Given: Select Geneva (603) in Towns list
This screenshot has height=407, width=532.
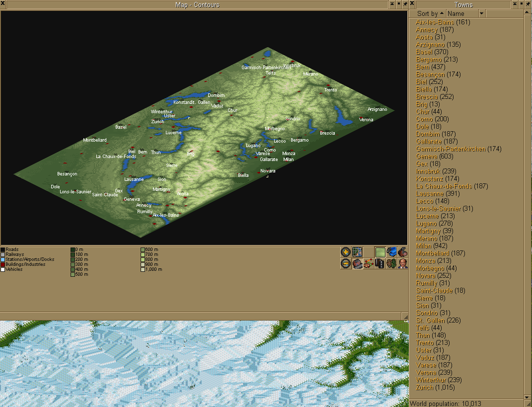Looking at the screenshot, I should click(435, 157).
